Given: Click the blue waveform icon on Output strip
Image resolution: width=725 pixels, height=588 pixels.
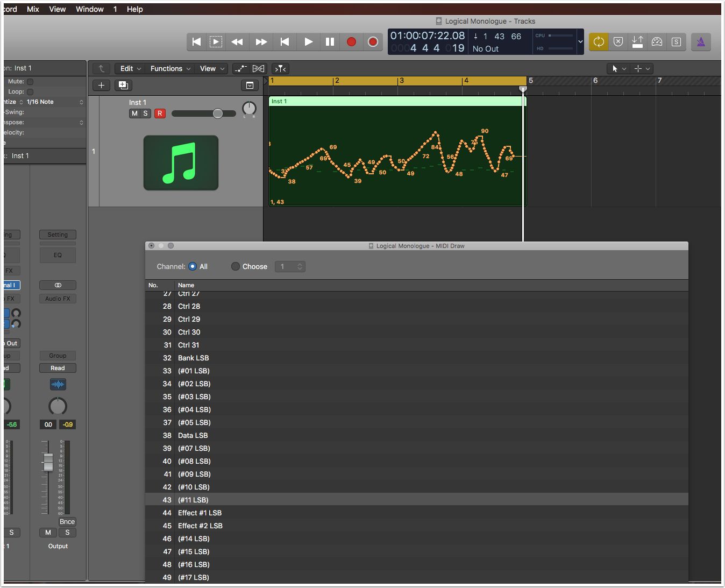Looking at the screenshot, I should 58,384.
